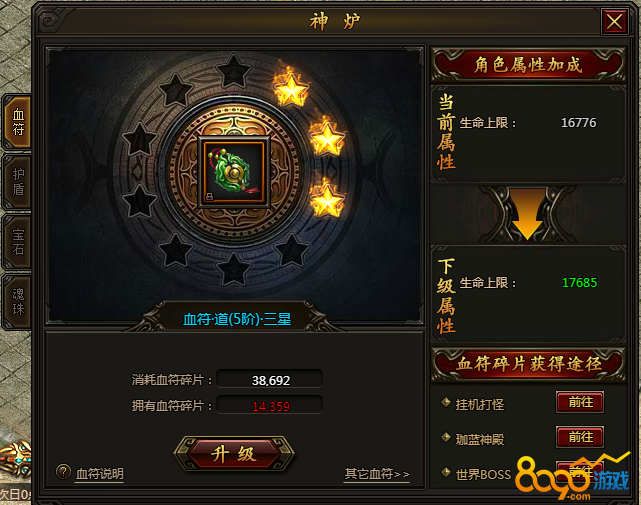The image size is (641, 505).
Task: Click the question mark help icon
Action: click(63, 471)
